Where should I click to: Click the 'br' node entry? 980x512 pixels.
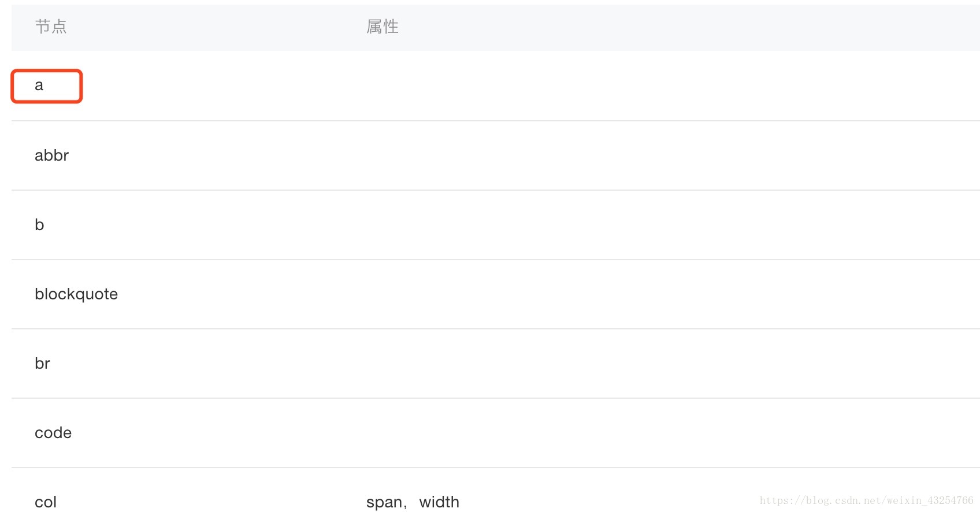pyautogui.click(x=42, y=363)
